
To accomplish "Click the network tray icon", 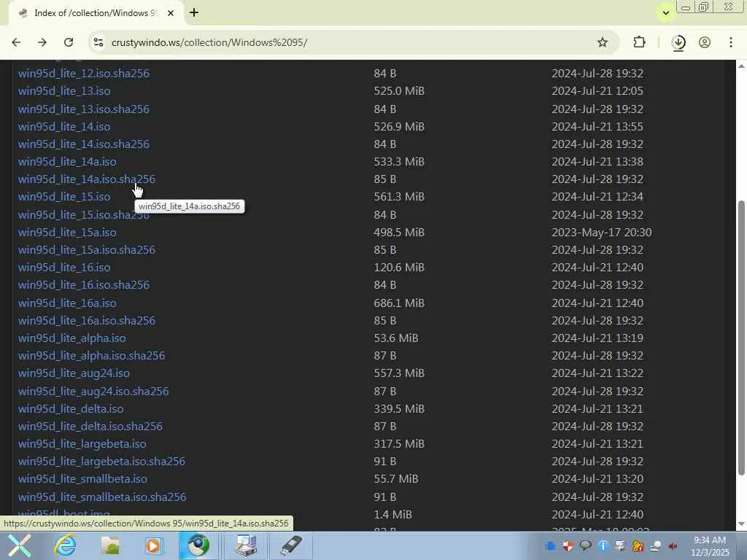I will [x=656, y=546].
